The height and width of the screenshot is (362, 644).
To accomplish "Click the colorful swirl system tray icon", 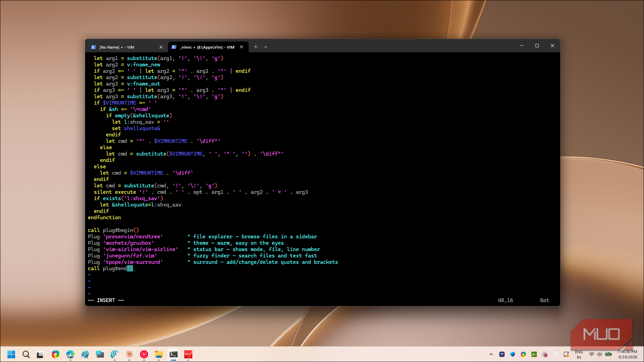I will click(523, 354).
